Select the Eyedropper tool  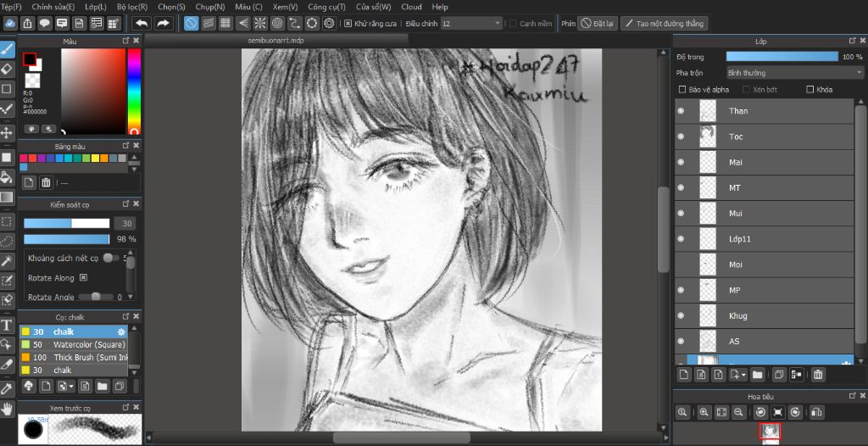7,389
